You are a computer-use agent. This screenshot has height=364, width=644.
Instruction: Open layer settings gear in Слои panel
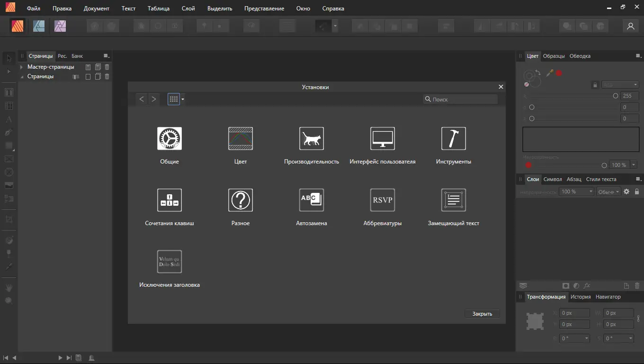626,191
